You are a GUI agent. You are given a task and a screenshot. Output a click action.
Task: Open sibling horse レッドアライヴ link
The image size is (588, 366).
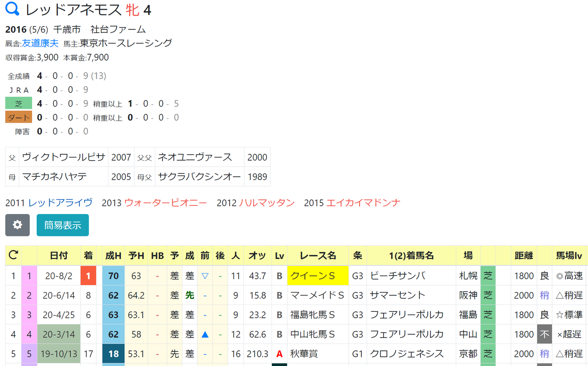[x=61, y=203]
